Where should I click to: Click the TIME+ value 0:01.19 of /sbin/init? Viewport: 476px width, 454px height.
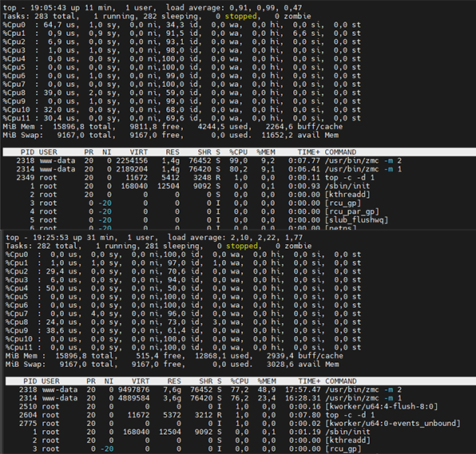click(305, 432)
